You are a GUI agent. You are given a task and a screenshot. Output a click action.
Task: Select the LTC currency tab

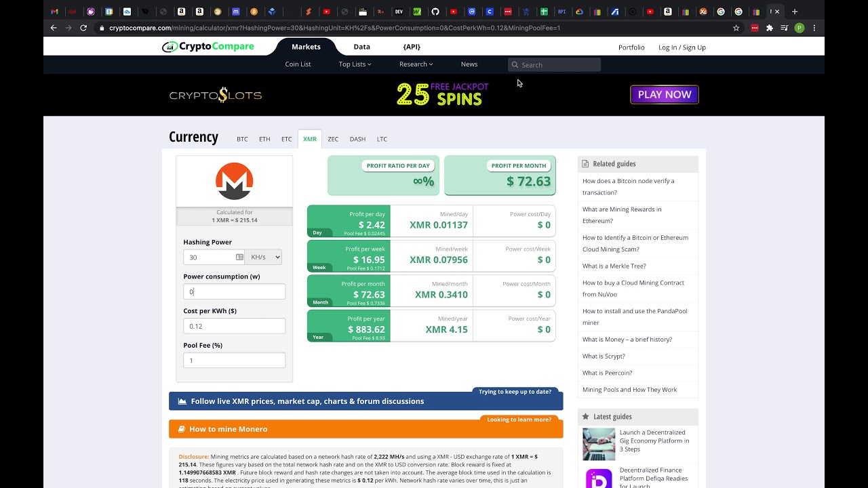(x=382, y=139)
